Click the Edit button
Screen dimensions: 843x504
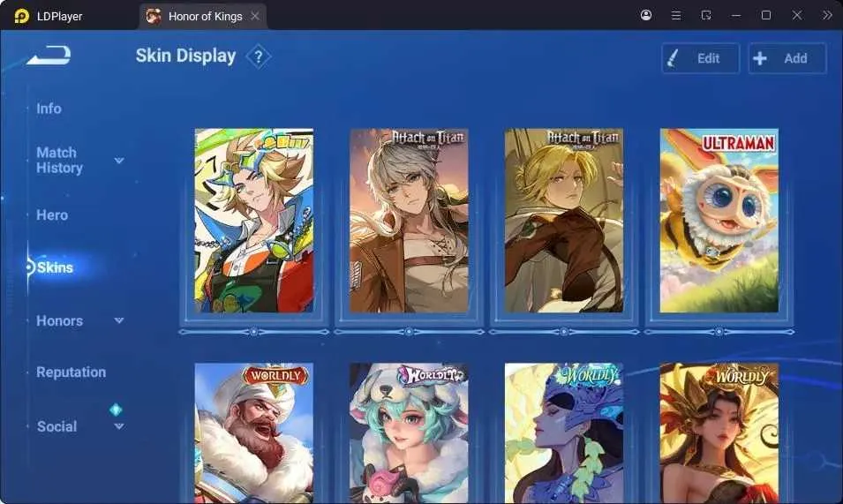700,58
